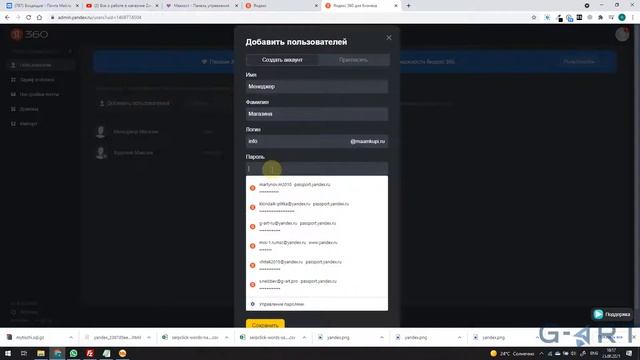Expand options arrow for second yandex.png download
Screen dimensions: 640x360
(459, 338)
